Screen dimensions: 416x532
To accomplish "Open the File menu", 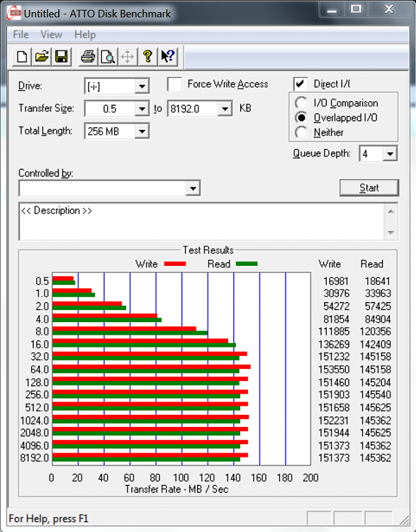I will (x=21, y=35).
